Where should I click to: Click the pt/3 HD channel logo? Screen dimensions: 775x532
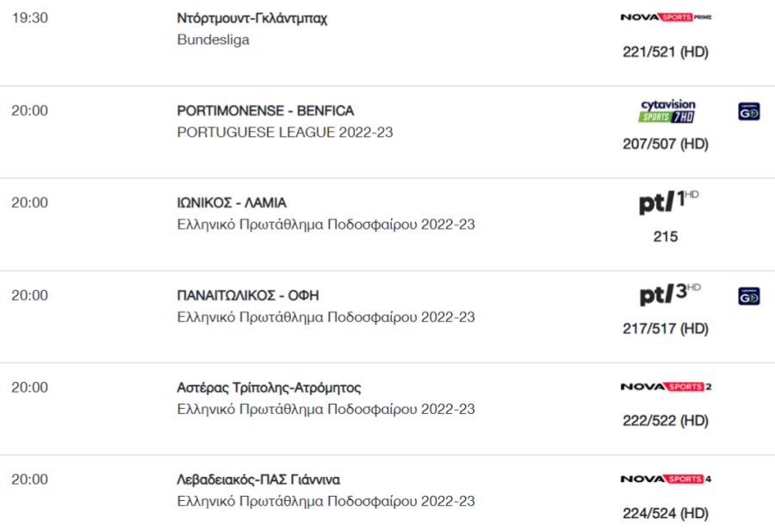tap(670, 294)
